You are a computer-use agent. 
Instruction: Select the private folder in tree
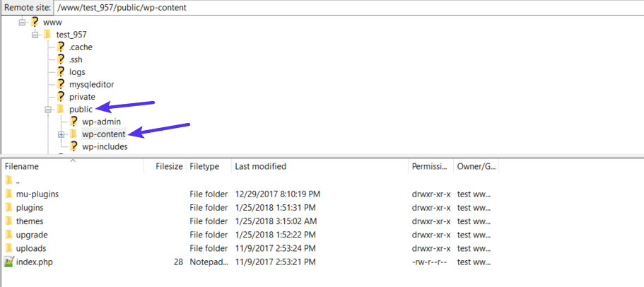click(82, 97)
